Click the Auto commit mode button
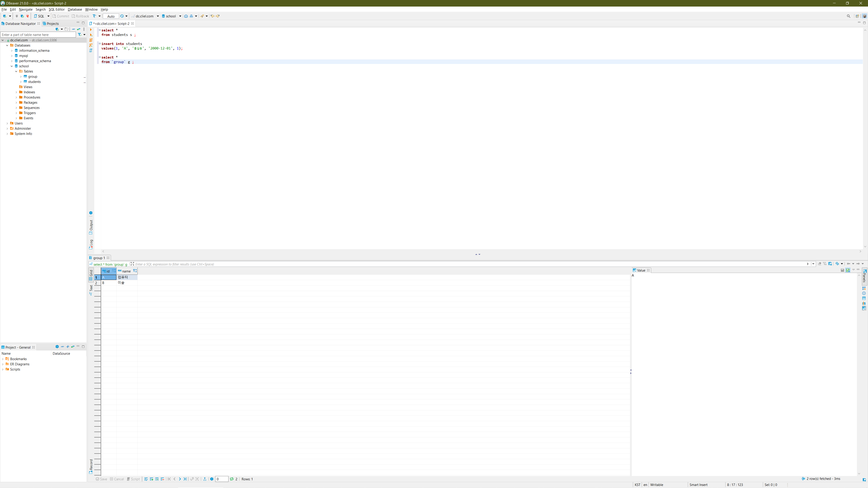The width and height of the screenshot is (868, 488). [x=111, y=16]
